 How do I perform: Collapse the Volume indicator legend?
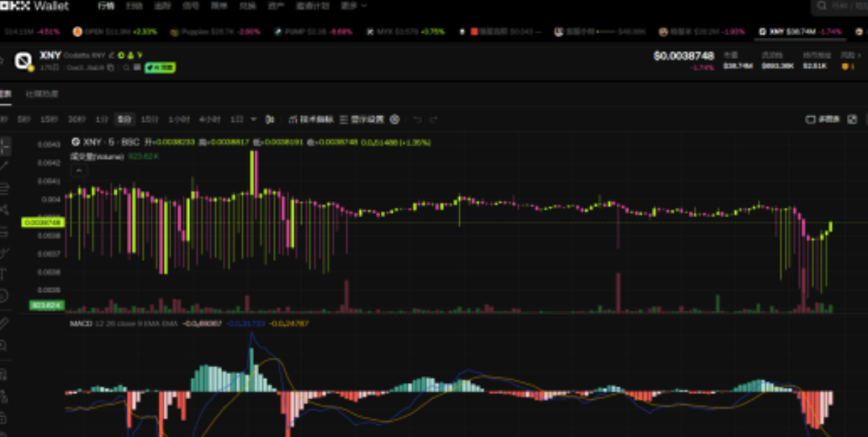point(78,170)
